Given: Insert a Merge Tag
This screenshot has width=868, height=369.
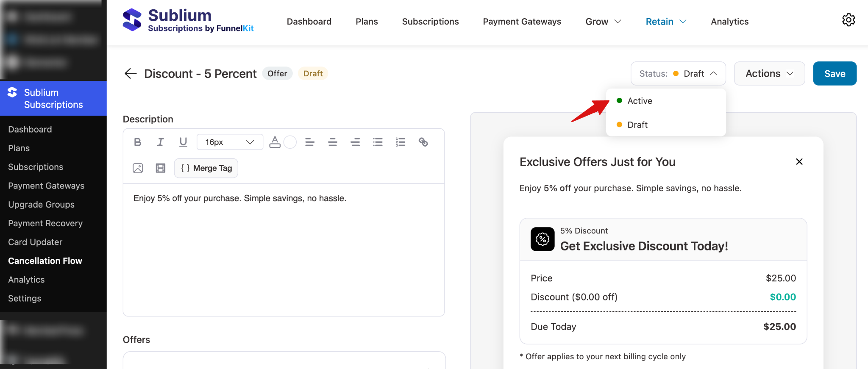Looking at the screenshot, I should (206, 168).
